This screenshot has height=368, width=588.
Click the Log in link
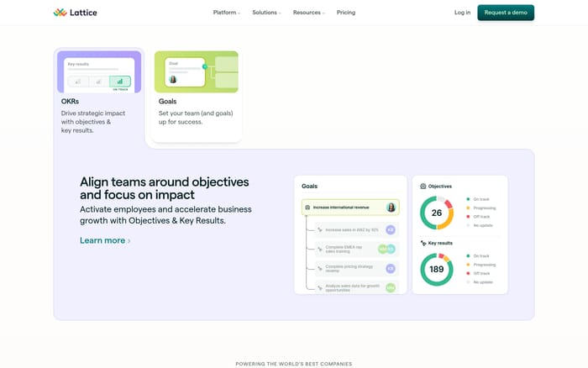click(x=462, y=13)
